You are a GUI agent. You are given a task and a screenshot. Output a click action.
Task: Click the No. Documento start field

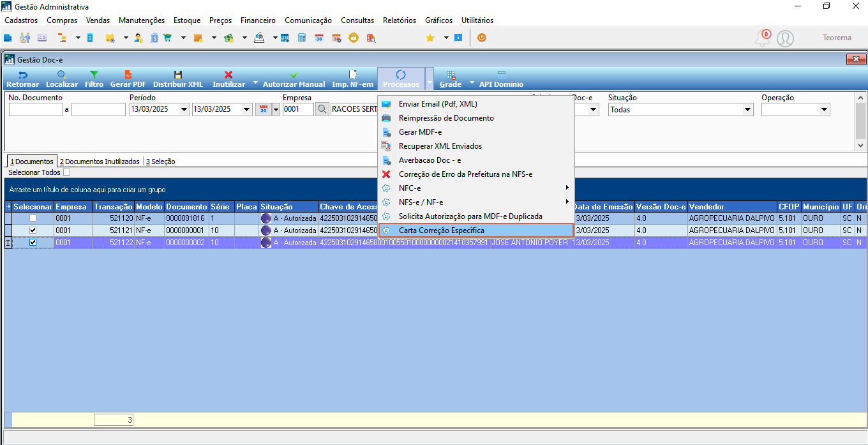[x=36, y=109]
